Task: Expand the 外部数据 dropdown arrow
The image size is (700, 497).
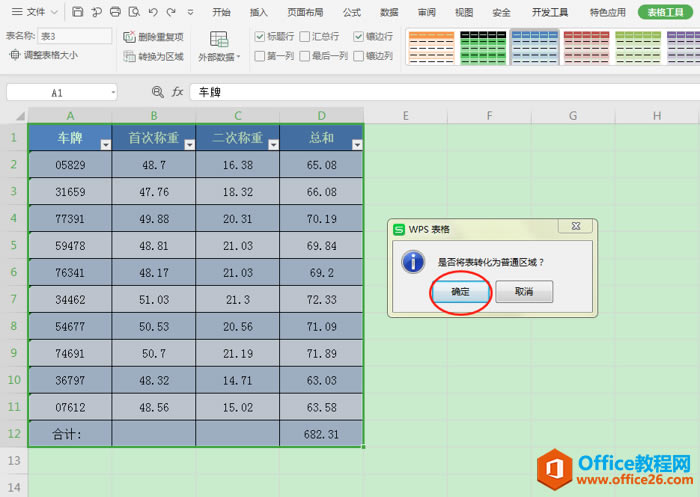Action: pyautogui.click(x=239, y=57)
